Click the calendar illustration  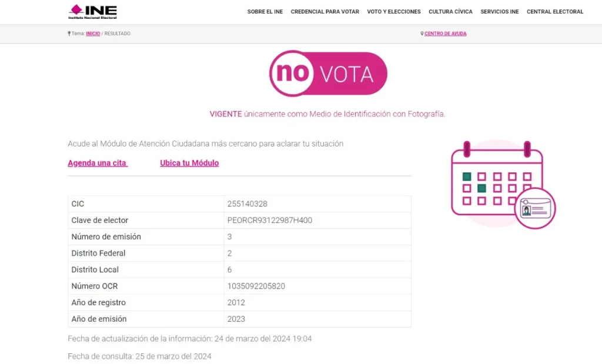[497, 181]
